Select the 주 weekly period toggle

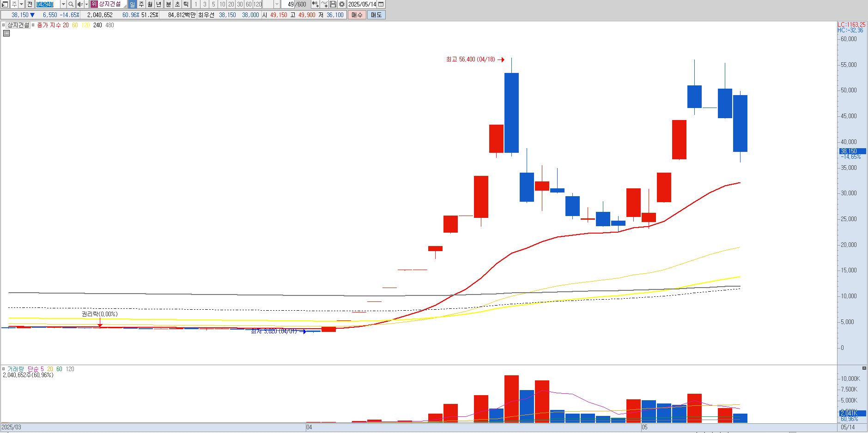pos(141,4)
